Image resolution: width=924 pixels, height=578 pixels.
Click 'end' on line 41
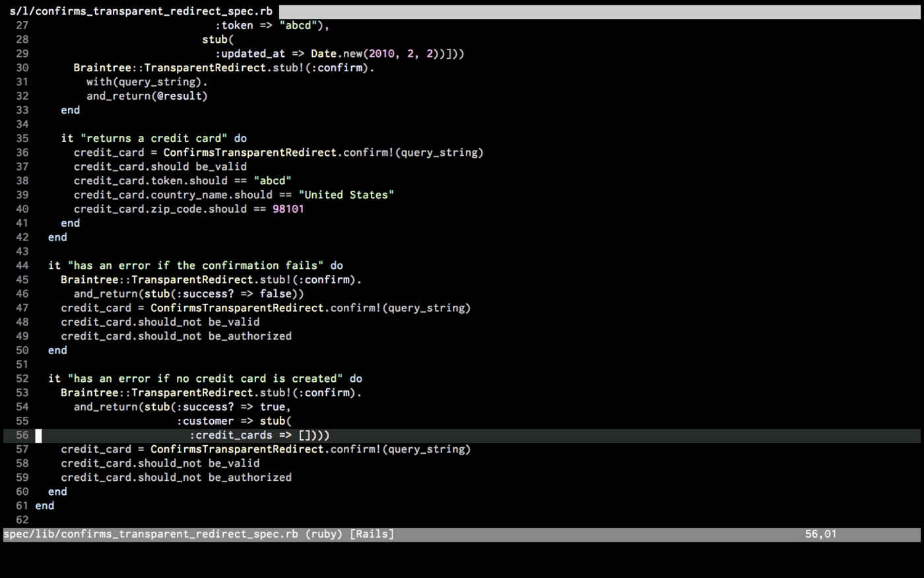pos(71,223)
